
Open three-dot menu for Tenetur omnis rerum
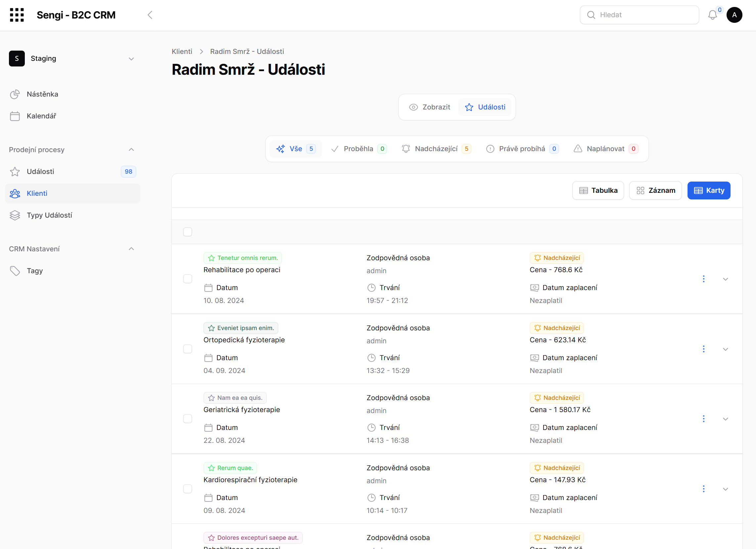point(704,279)
